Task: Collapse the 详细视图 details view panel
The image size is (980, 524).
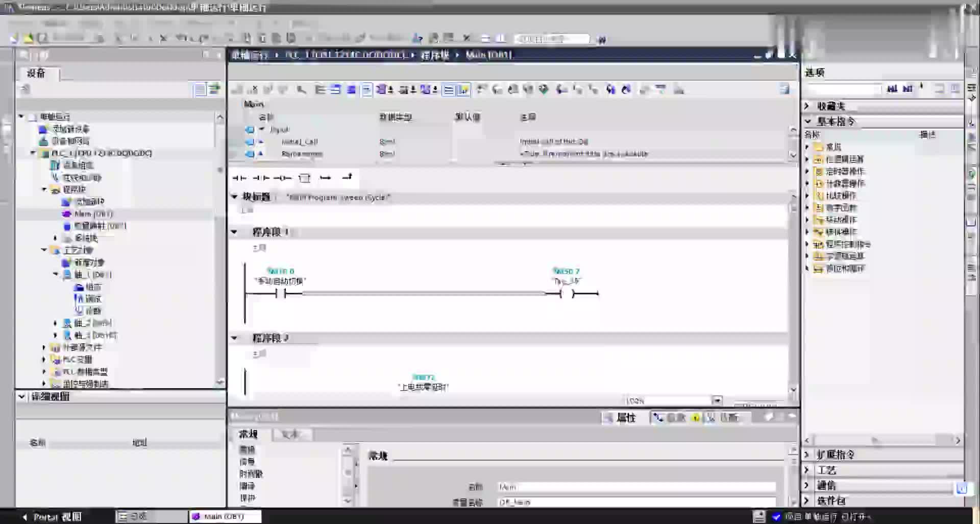Action: point(22,396)
